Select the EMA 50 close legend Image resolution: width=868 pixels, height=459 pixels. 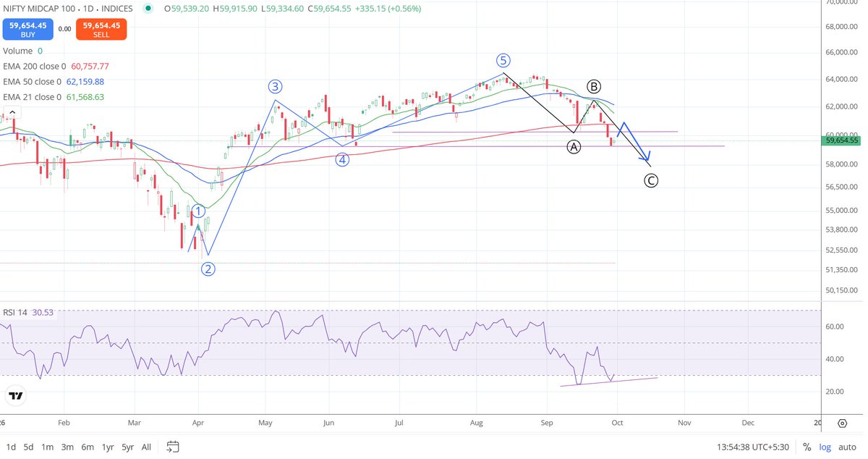pyautogui.click(x=54, y=81)
